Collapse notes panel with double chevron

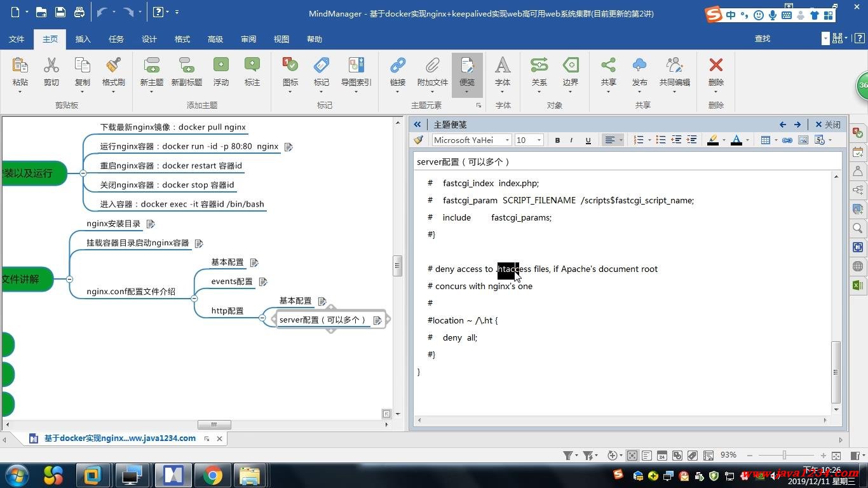click(x=417, y=125)
